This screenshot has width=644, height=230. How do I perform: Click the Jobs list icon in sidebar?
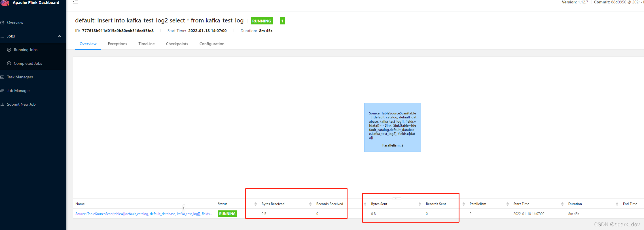pyautogui.click(x=2, y=36)
